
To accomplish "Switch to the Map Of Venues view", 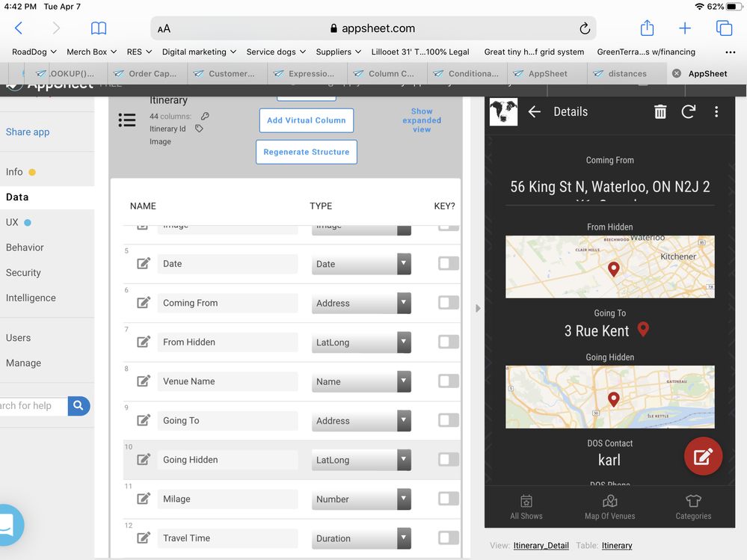I will [610, 507].
